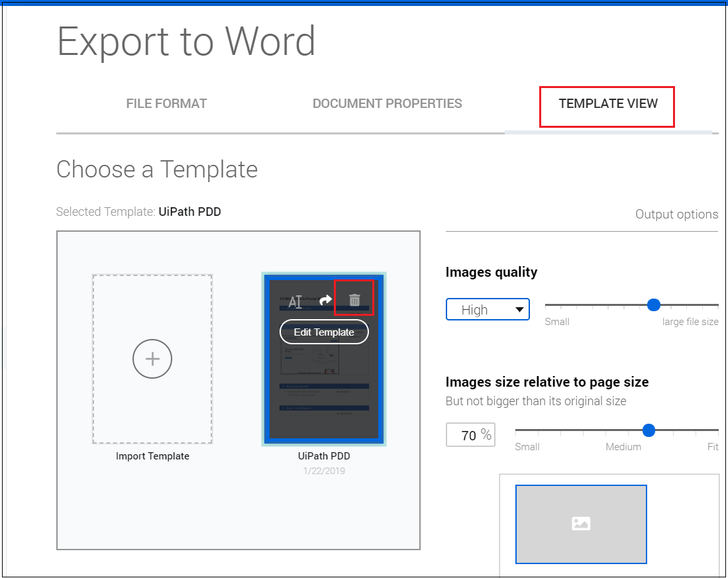Open the Images quality High dropdown
This screenshot has height=578, width=728.
tap(488, 309)
